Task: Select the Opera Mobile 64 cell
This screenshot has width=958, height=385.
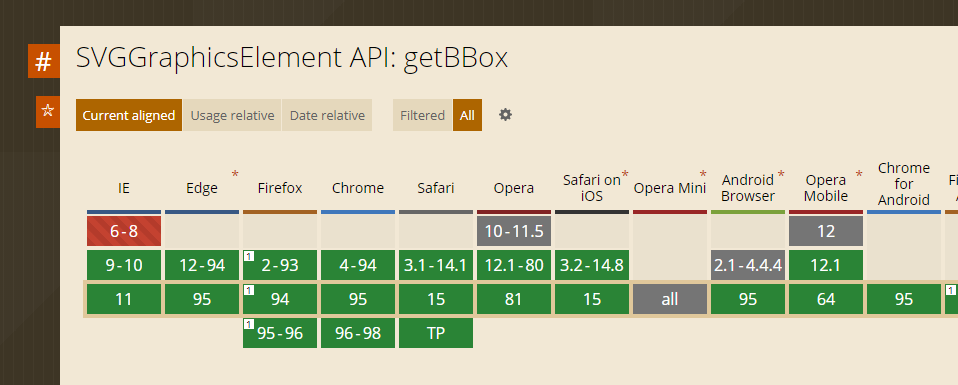Action: pyautogui.click(x=826, y=299)
